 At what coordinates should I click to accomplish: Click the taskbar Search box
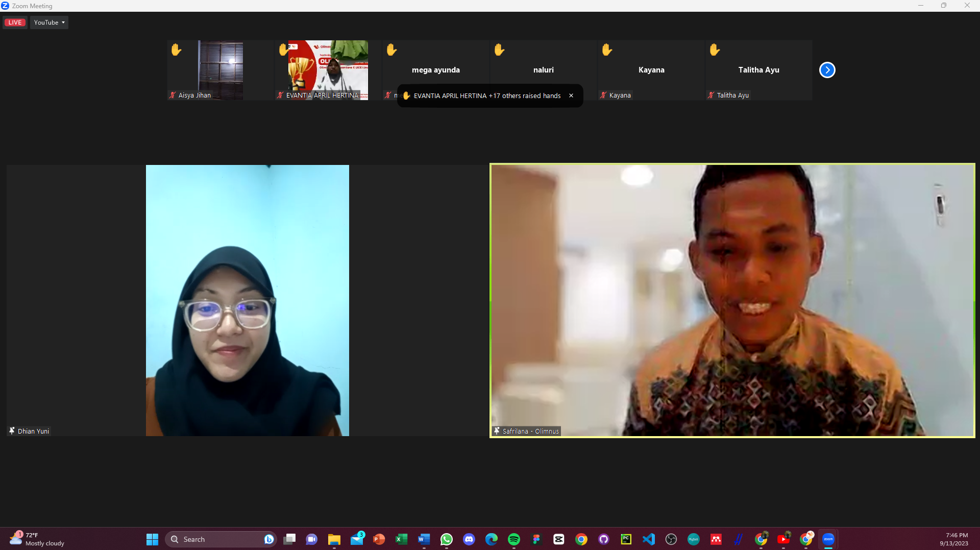coord(219,539)
